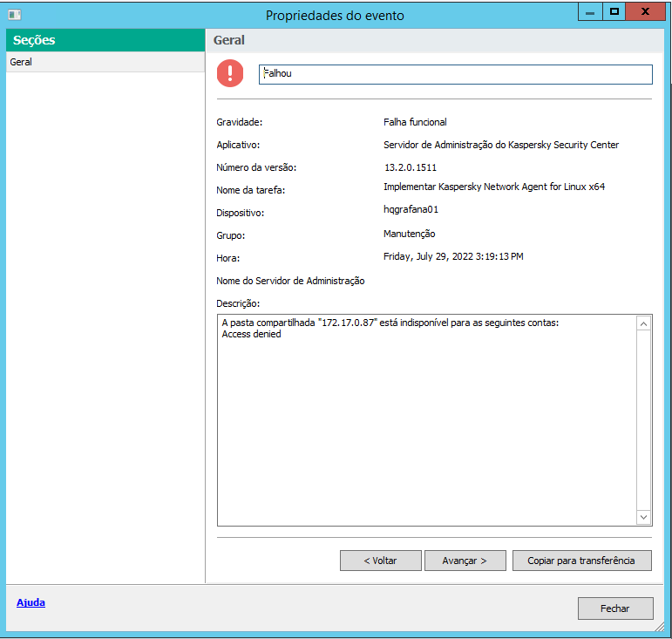The height and width of the screenshot is (639, 672).
Task: Click the time Friday, July 29, 2022
Action: tap(453, 256)
